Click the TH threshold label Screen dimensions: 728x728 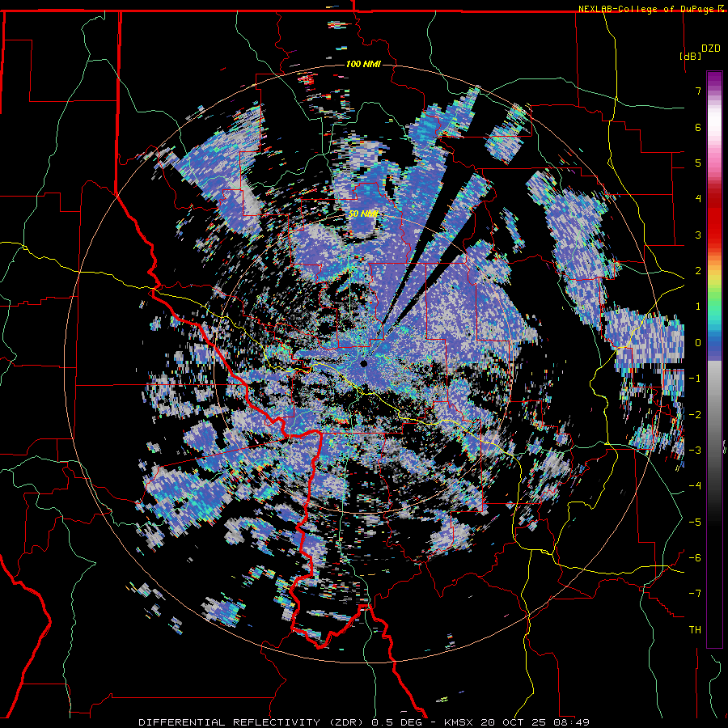(695, 630)
